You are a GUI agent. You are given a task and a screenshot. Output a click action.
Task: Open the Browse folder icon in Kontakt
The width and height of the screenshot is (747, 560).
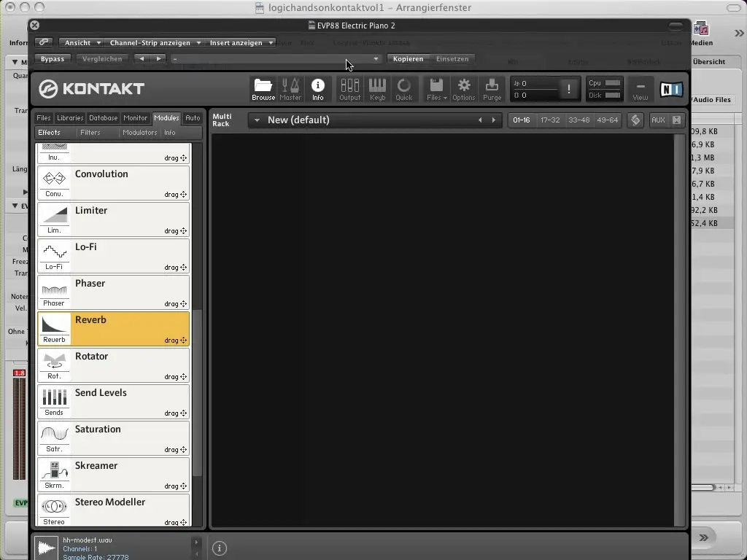click(263, 89)
